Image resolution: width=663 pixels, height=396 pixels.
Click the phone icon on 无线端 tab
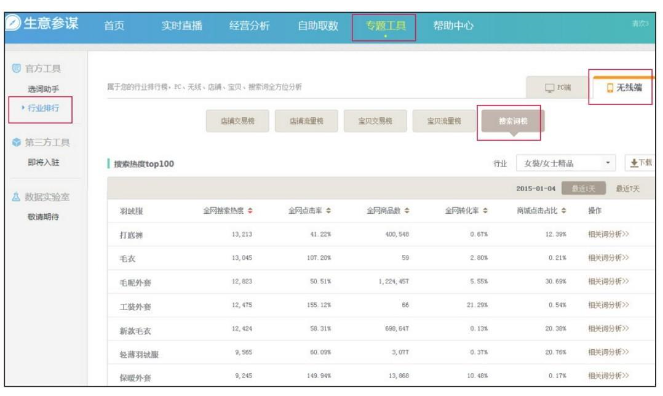click(610, 88)
